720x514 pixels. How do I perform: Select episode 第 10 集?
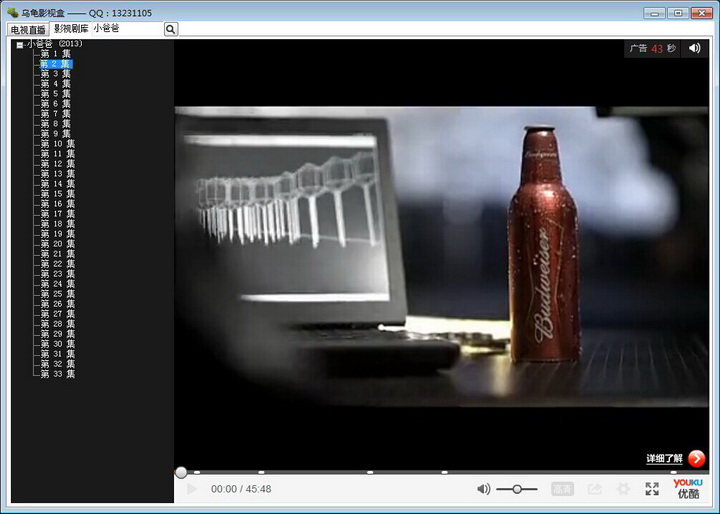click(57, 144)
